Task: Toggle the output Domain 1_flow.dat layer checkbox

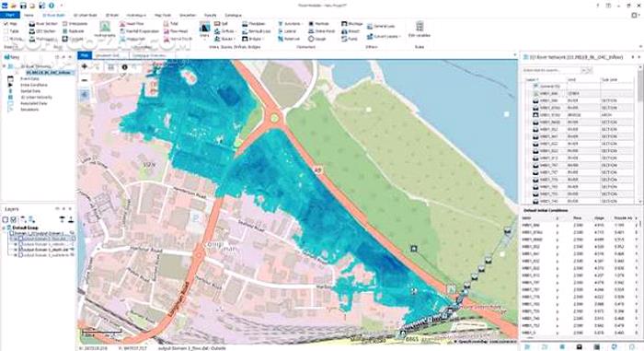Action: (20, 239)
